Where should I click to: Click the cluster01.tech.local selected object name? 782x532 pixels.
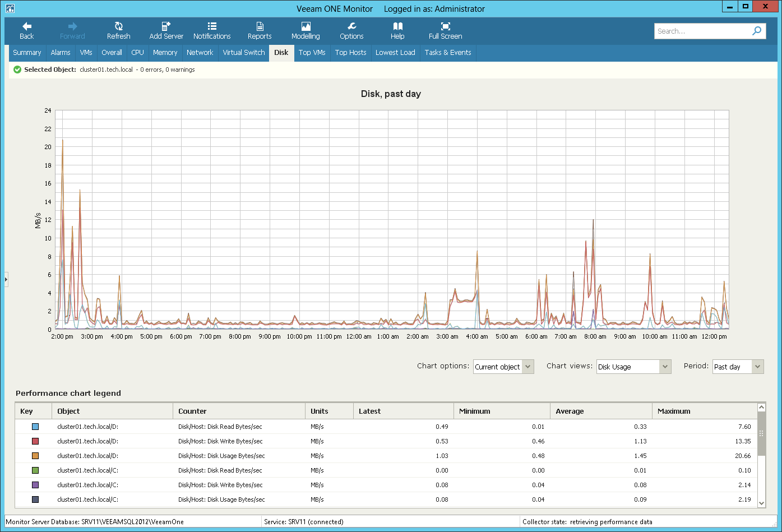(107, 70)
